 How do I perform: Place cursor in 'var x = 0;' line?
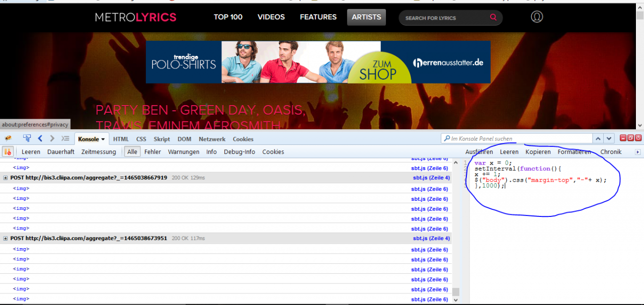tap(493, 163)
